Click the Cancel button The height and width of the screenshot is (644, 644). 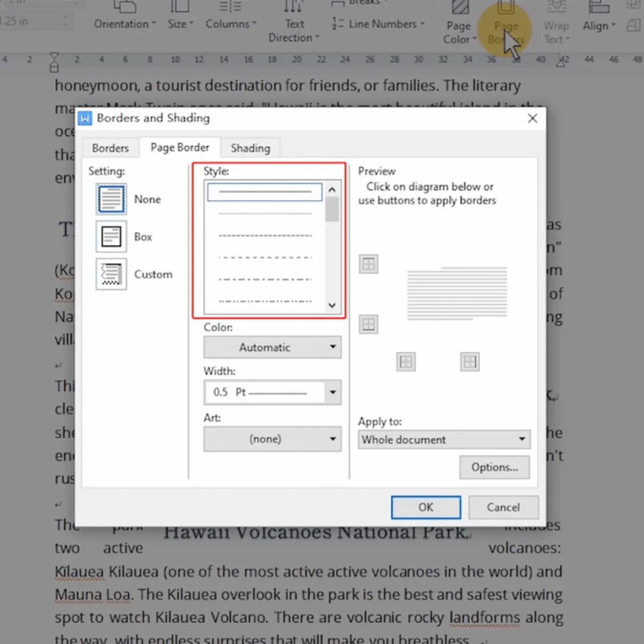503,507
